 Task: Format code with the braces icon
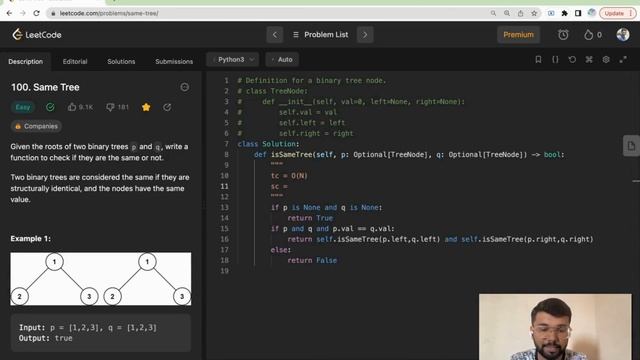pos(555,60)
